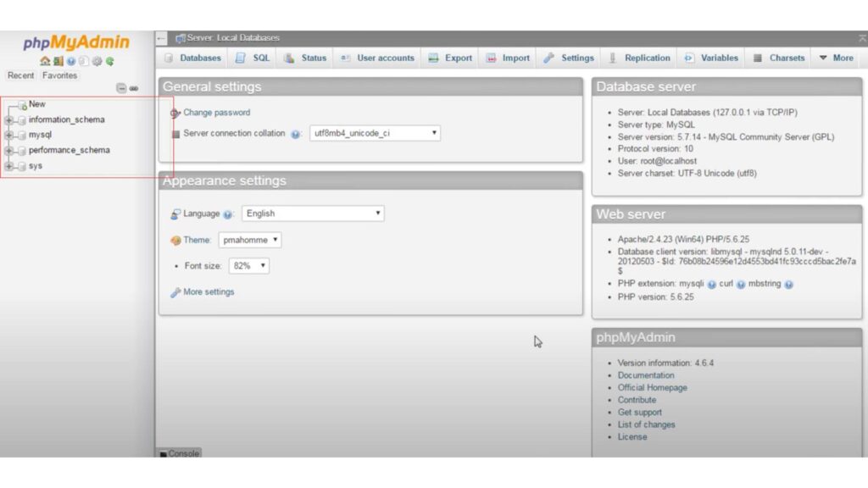Viewport: 868px width, 488px height.
Task: Open the More settings link
Action: click(x=209, y=292)
